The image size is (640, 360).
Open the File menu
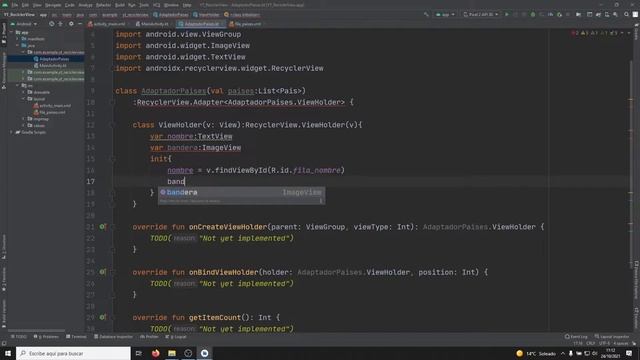(15, 5)
